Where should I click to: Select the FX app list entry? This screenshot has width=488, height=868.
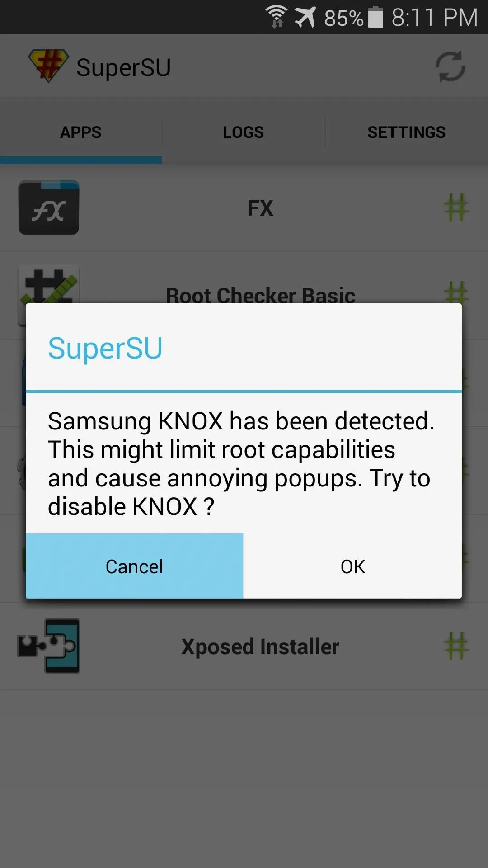point(244,208)
